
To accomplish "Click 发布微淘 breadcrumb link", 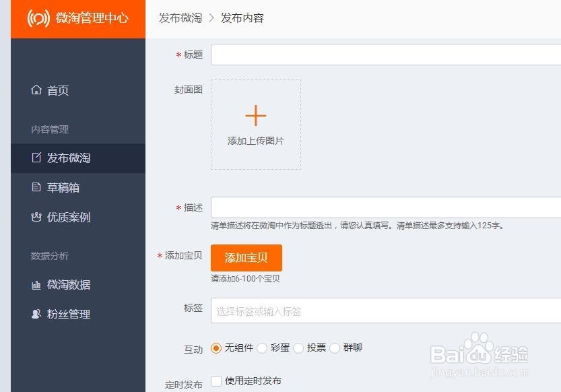I will point(180,18).
